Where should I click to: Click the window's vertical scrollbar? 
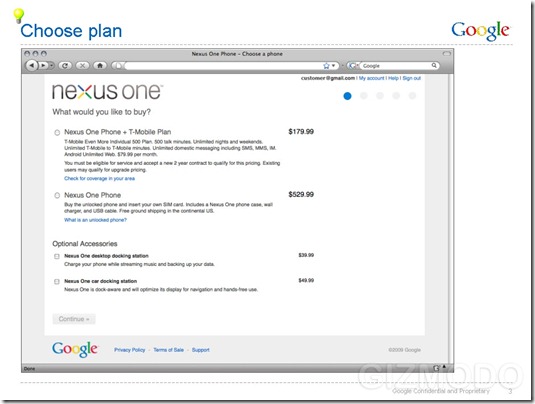tap(451, 218)
